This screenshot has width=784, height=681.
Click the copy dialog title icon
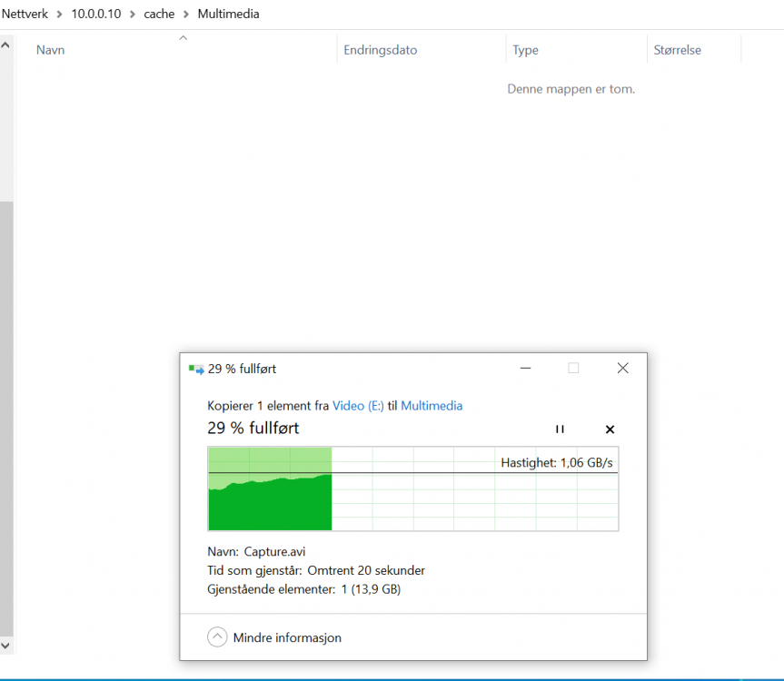point(196,370)
